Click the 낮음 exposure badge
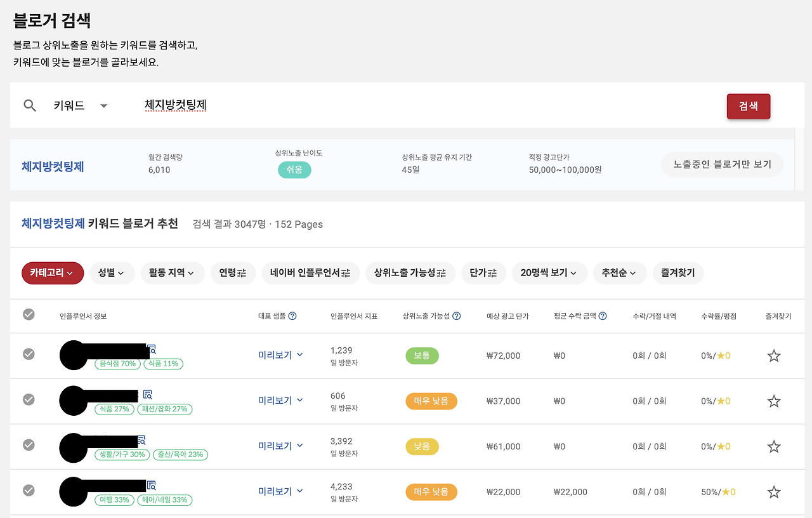 (422, 447)
